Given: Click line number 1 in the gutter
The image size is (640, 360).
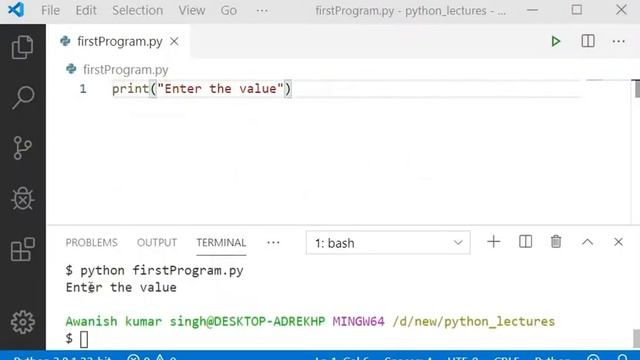Looking at the screenshot, I should (83, 89).
